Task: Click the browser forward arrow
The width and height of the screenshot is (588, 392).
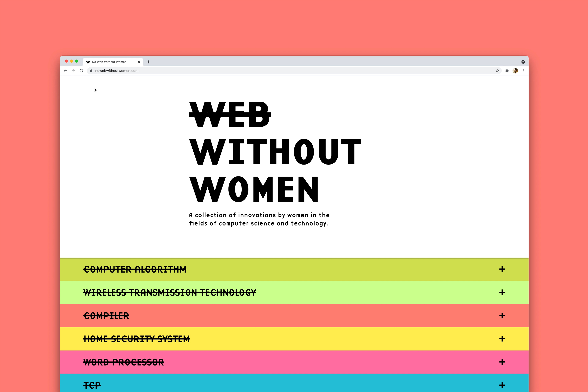Action: coord(73,71)
